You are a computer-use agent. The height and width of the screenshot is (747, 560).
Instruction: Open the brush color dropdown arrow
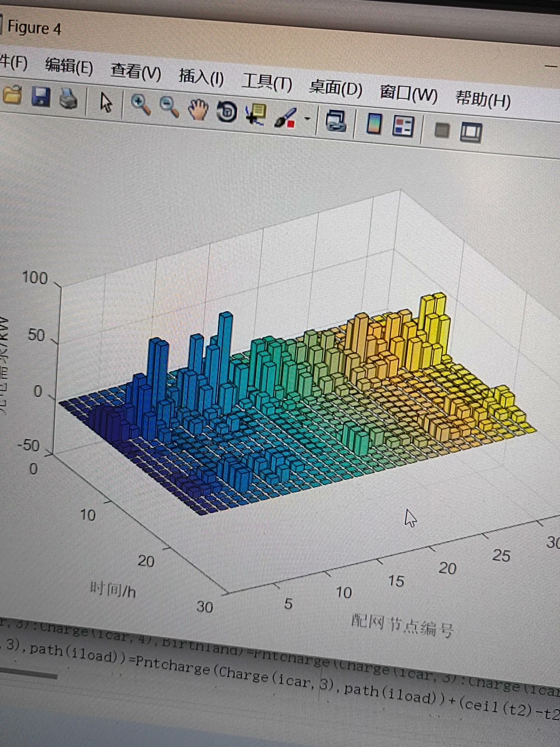[307, 119]
